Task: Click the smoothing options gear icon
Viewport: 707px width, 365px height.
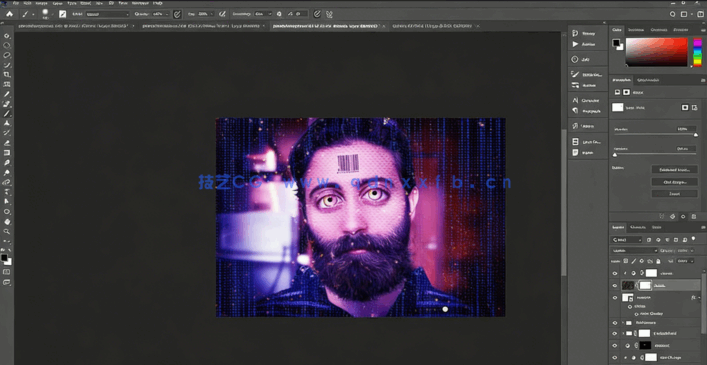Action: click(279, 14)
